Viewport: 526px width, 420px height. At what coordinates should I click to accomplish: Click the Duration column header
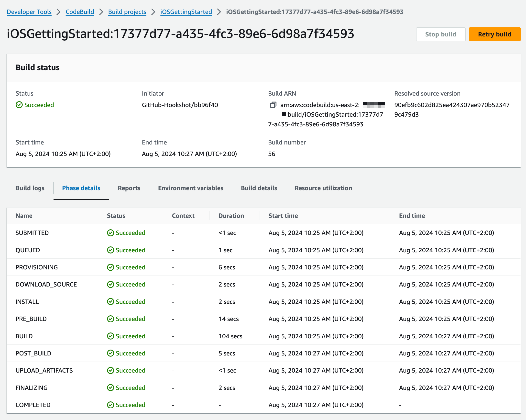point(231,216)
